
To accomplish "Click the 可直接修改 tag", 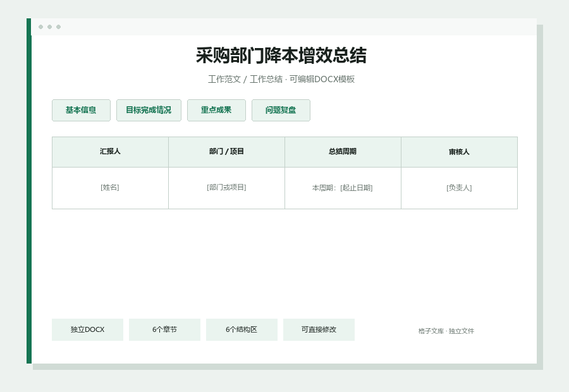I will (319, 329).
